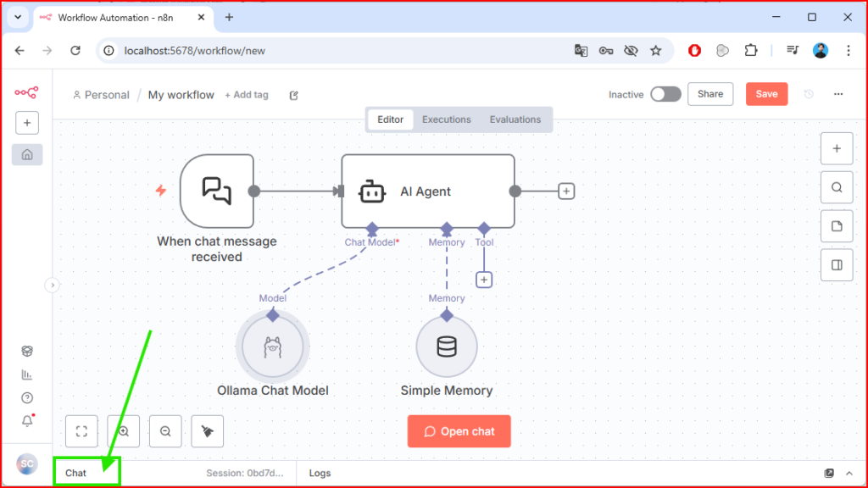The image size is (868, 488).
Task: Add a sticky note from the canvas toolbar
Action: pos(837,226)
